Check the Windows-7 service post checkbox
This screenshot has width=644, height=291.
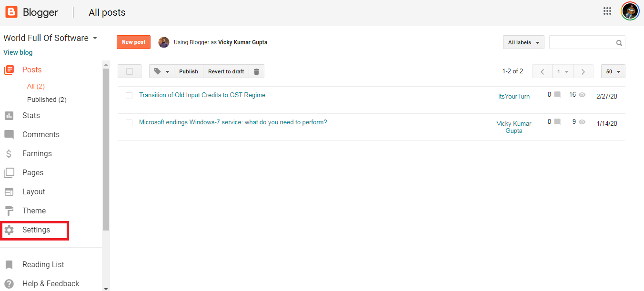129,123
